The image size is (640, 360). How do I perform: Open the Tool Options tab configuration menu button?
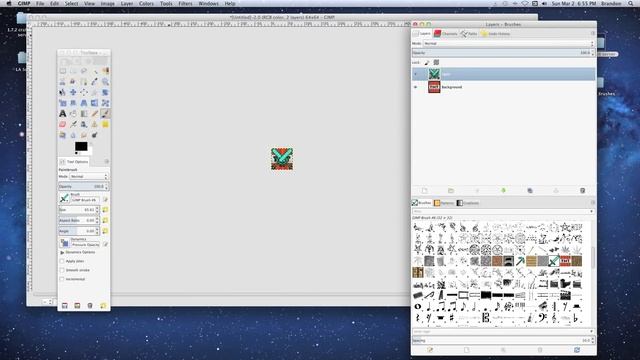pyautogui.click(x=107, y=162)
